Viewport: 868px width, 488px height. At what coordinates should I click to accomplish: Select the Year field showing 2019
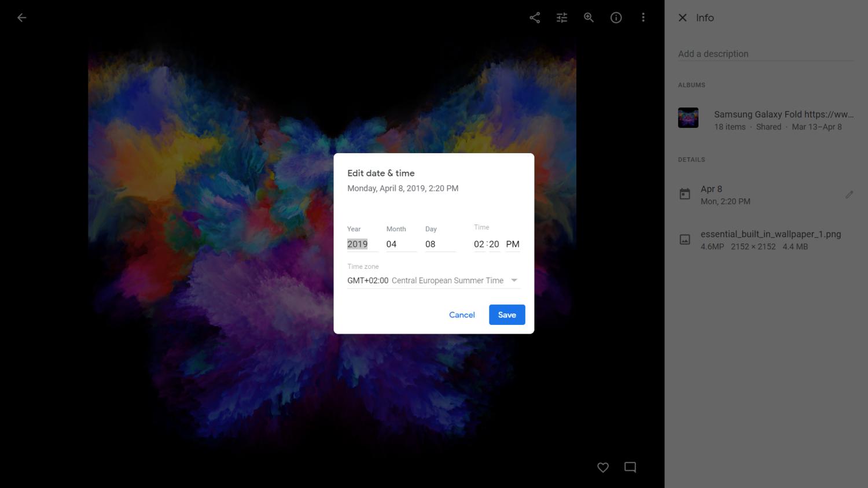pyautogui.click(x=358, y=244)
